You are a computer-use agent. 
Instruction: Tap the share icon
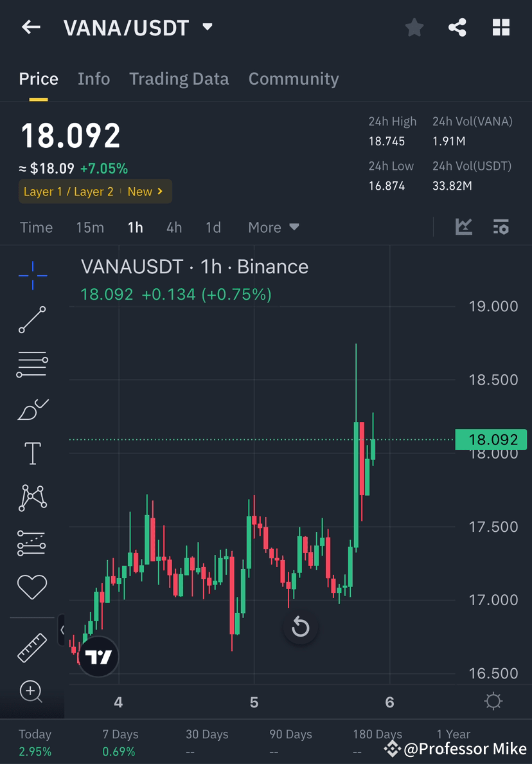tap(457, 27)
